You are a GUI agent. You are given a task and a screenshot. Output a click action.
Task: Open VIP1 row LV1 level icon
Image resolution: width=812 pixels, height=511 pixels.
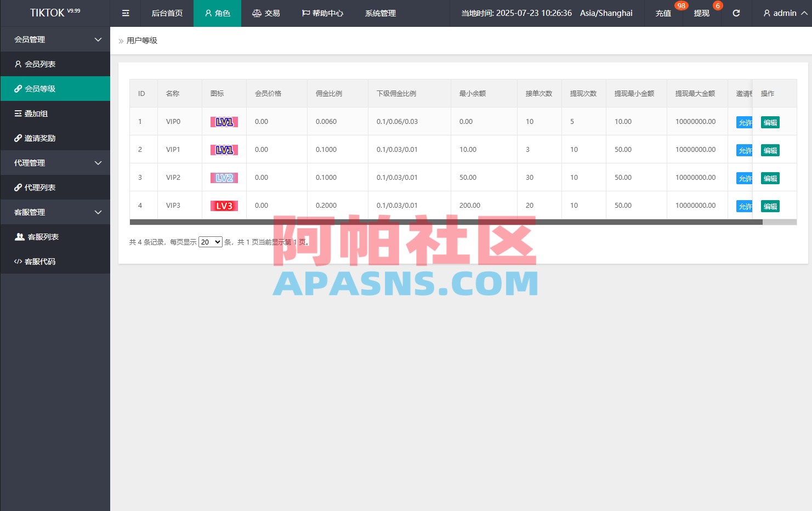pos(224,150)
